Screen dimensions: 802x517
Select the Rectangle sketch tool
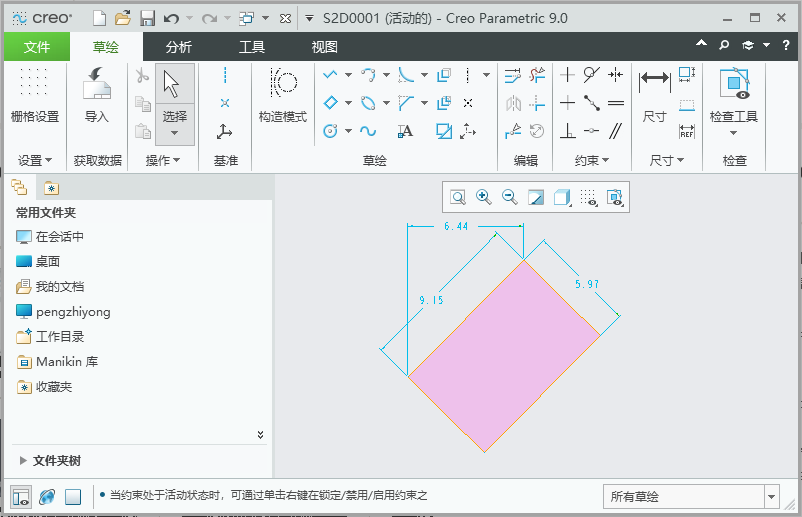pyautogui.click(x=330, y=103)
